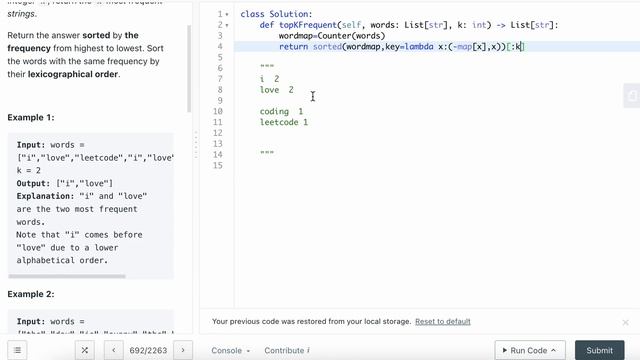Click the Example 1 heading
This screenshot has height=360, width=640.
pos(31,118)
